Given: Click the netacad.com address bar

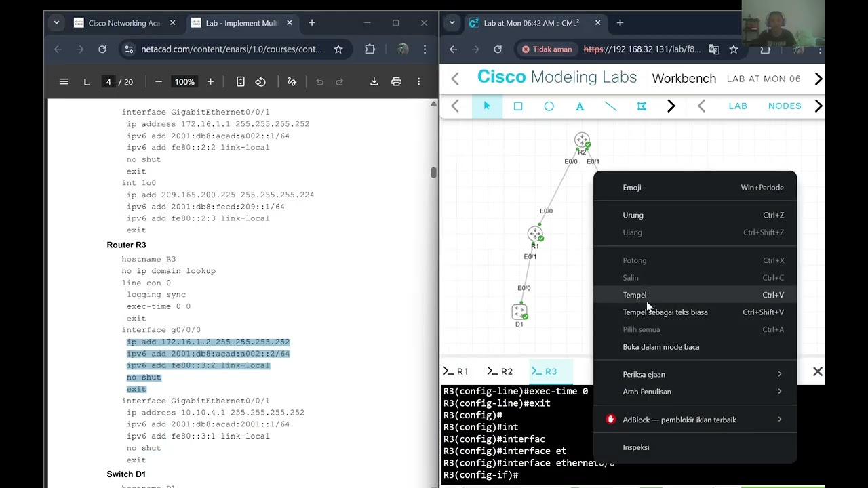Looking at the screenshot, I should tap(231, 49).
